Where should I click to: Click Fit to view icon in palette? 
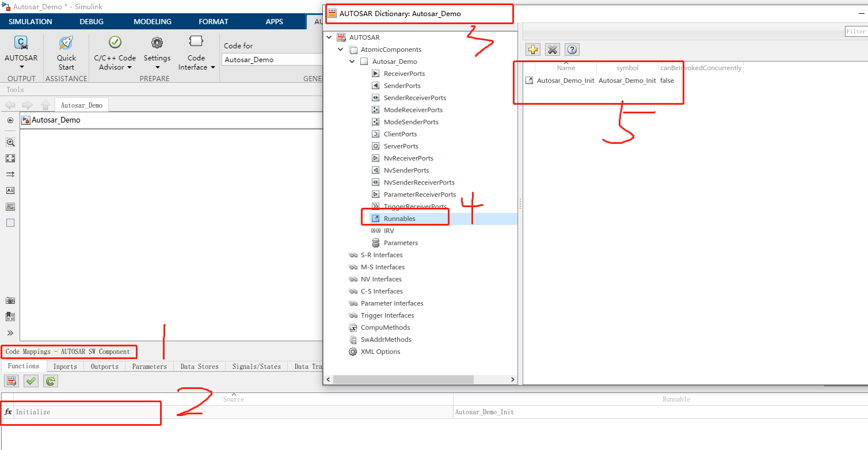coord(10,158)
